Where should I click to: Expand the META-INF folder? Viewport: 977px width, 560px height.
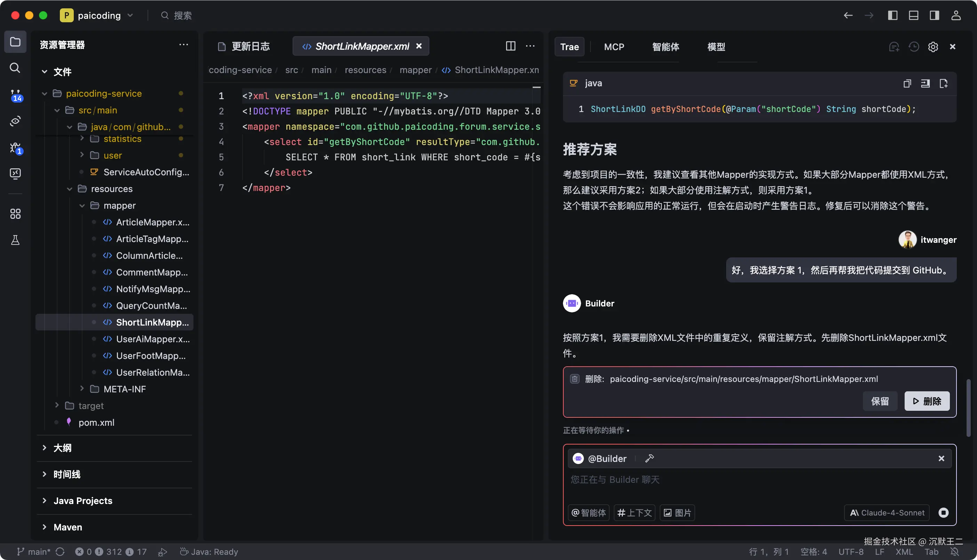tap(124, 389)
